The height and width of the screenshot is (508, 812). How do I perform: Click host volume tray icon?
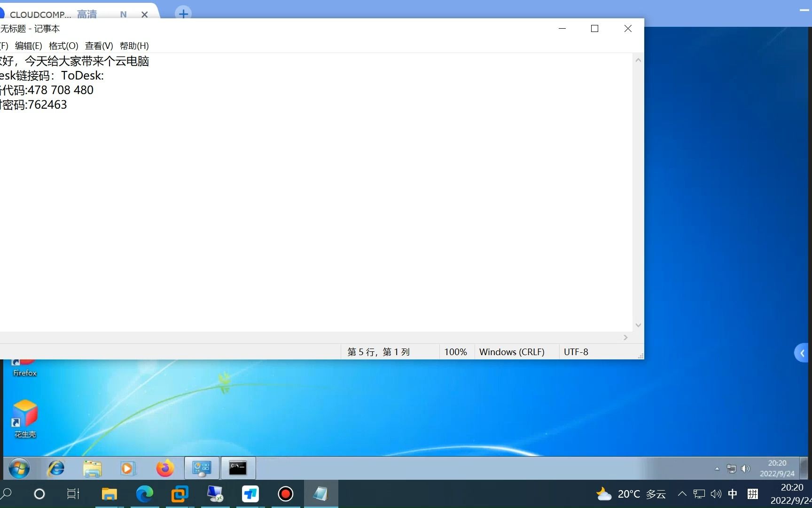[x=716, y=494]
